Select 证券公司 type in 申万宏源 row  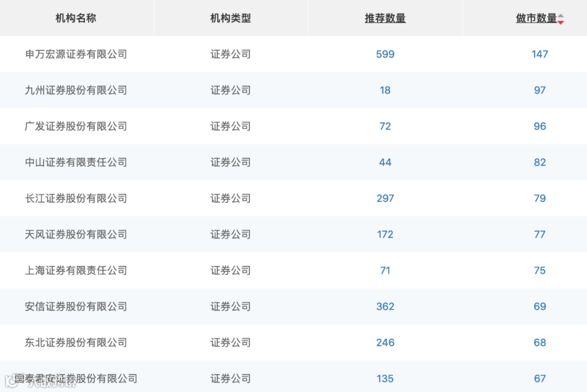tap(230, 54)
